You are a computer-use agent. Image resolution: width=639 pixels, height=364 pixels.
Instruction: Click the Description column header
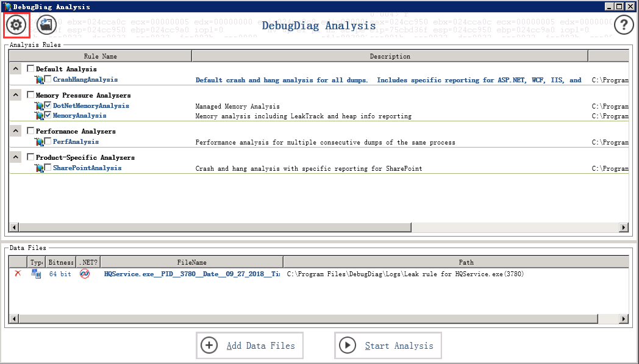[390, 56]
